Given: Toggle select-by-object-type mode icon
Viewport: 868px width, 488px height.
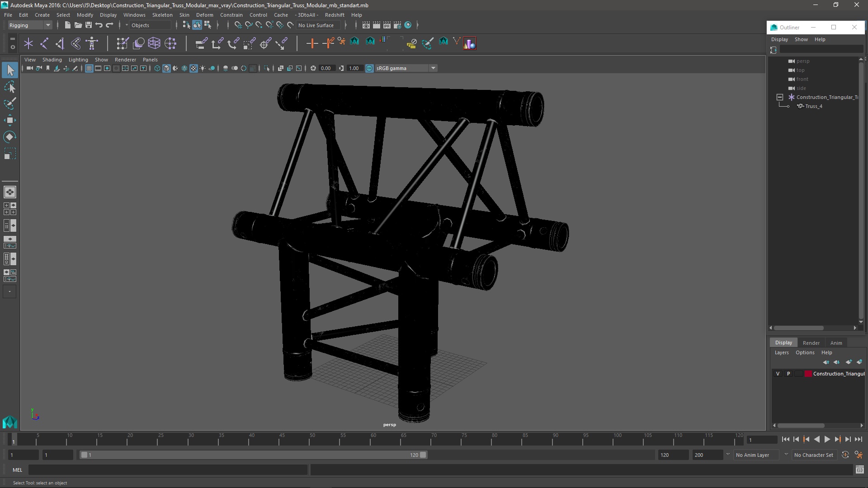Looking at the screenshot, I should (197, 25).
